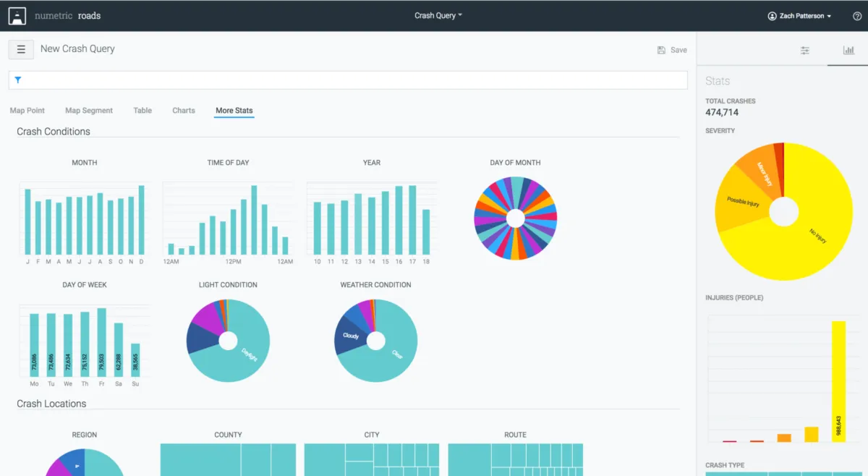This screenshot has height=476, width=868.
Task: Open the help question mark icon
Action: [857, 16]
